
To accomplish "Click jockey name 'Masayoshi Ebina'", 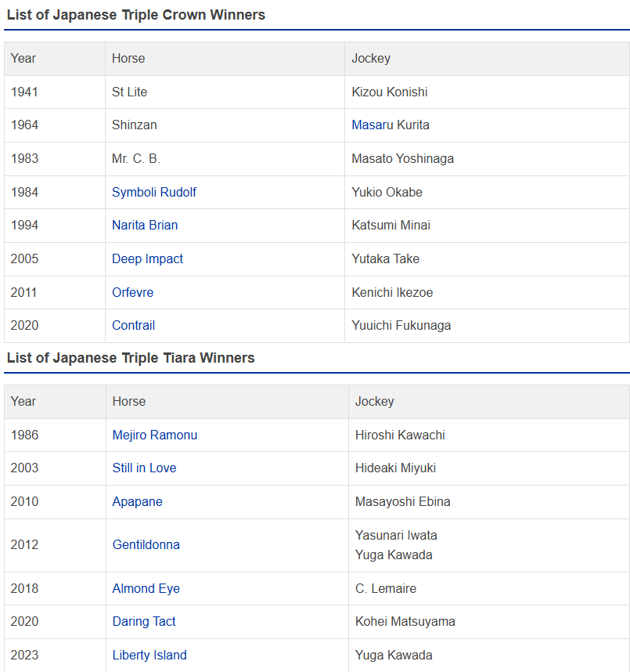I will click(402, 501).
